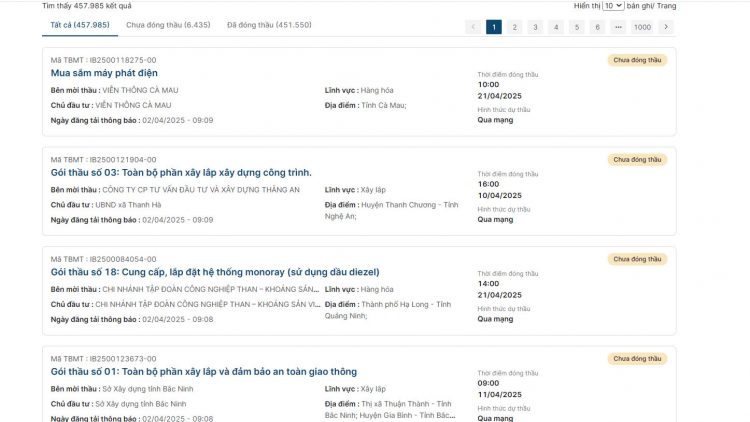Screen dimensions: 750x422
Task: Open the records-per-page dropdown showing 10
Action: point(613,6)
